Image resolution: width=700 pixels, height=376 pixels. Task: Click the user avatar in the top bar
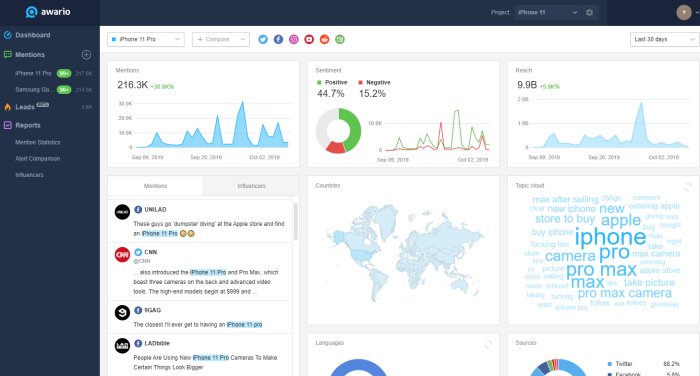683,13
